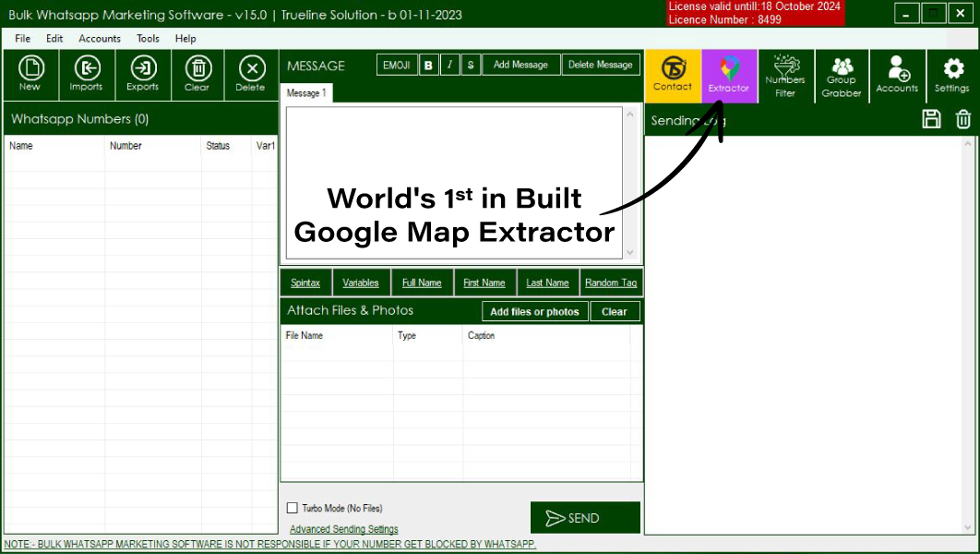Open the Tools menu
980x554 pixels.
[x=148, y=39]
